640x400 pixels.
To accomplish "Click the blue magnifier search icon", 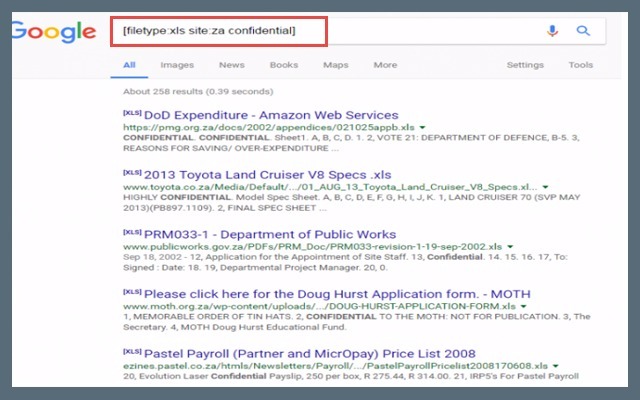I will coord(583,31).
